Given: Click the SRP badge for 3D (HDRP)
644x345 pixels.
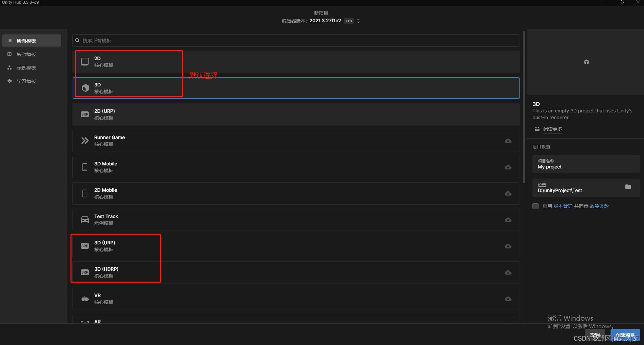Looking at the screenshot, I should 85,272.
